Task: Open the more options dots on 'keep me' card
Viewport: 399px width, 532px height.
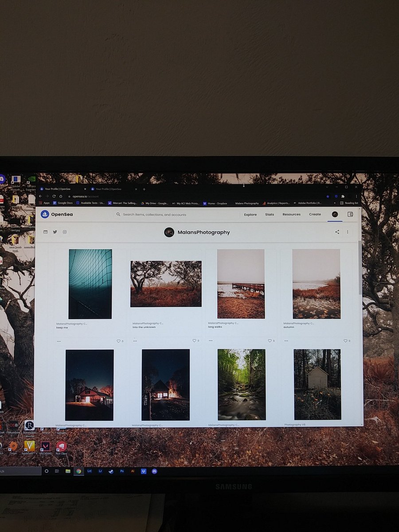Action: [59, 341]
